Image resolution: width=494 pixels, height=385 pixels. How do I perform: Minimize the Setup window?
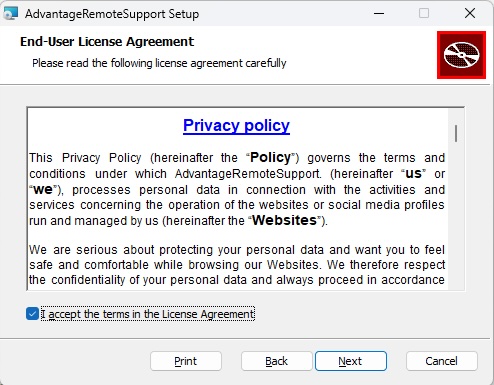coord(379,14)
